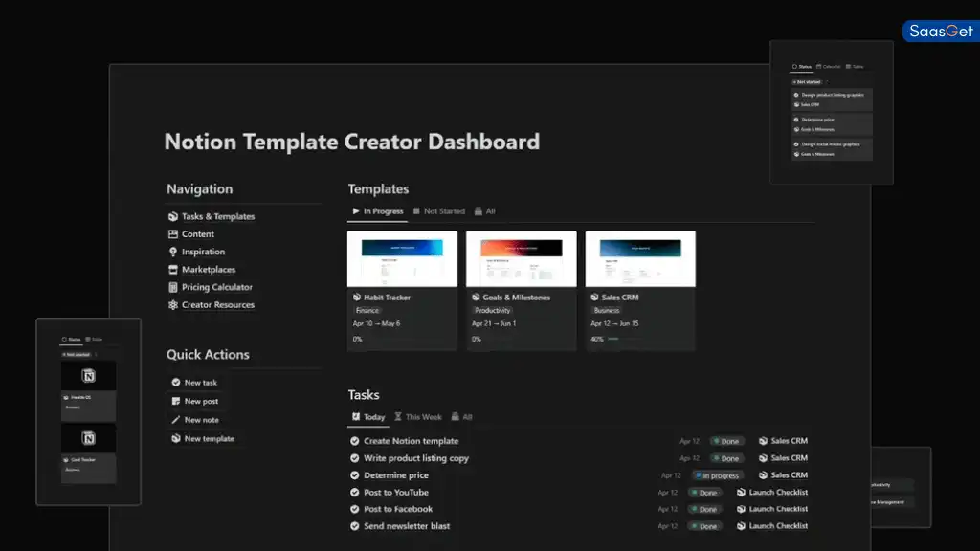Click the Productivity tag on Goals & Milestones

tap(493, 311)
